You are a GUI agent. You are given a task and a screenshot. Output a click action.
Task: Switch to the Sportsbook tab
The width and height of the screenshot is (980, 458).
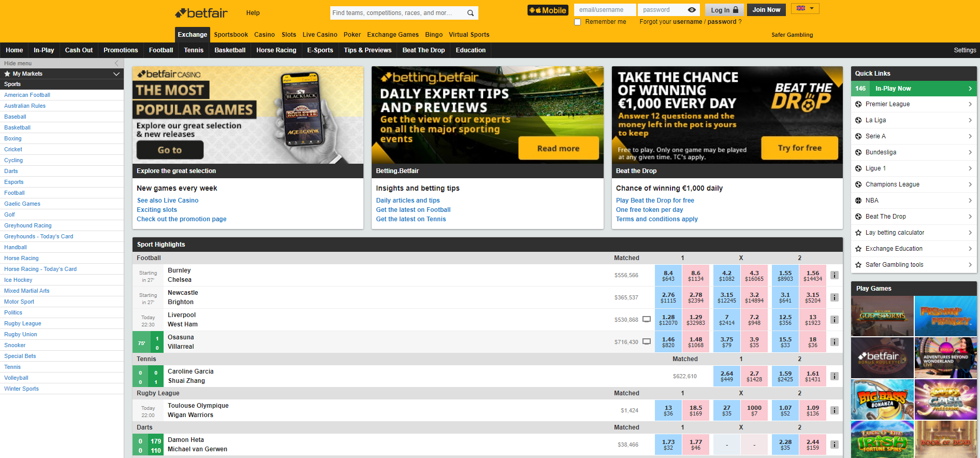point(231,35)
